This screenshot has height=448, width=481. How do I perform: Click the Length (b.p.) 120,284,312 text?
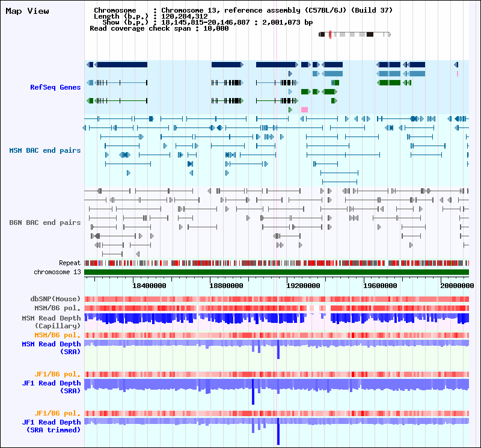(x=151, y=16)
